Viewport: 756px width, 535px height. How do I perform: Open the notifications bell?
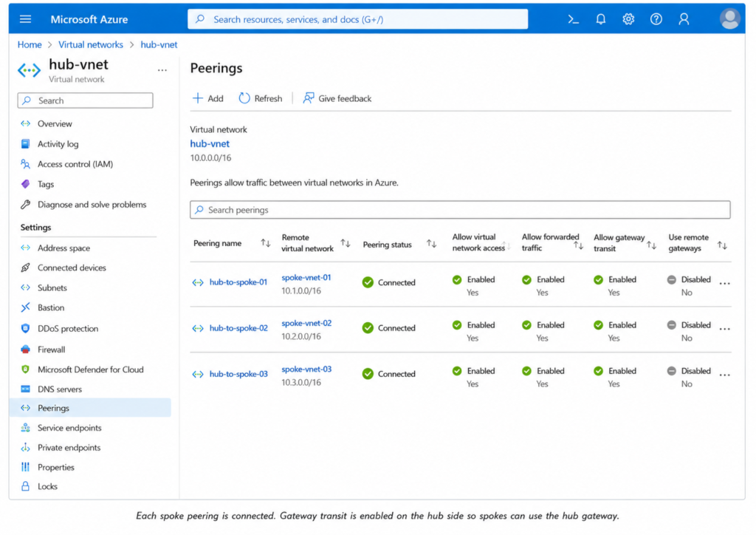click(601, 19)
